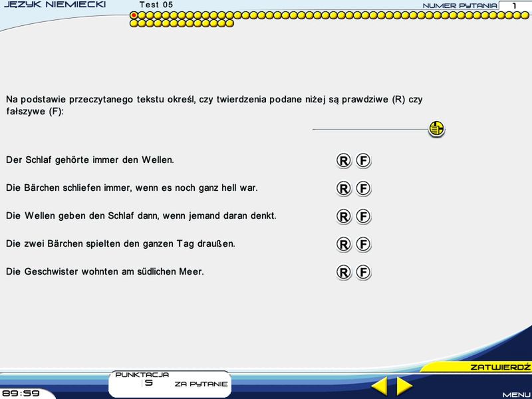Select R for 'Die Bärchen schliefen immer' statement
The width and height of the screenshot is (532, 399).
tap(344, 189)
